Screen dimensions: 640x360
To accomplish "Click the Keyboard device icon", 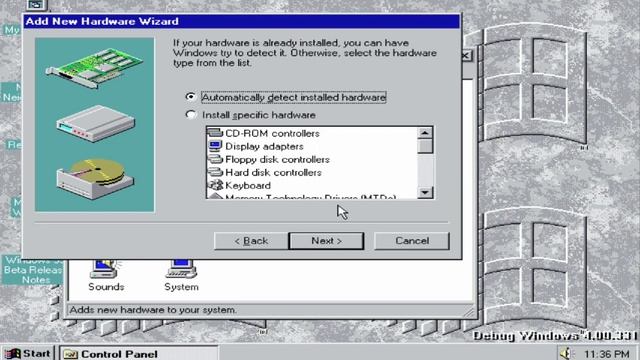I will (215, 185).
